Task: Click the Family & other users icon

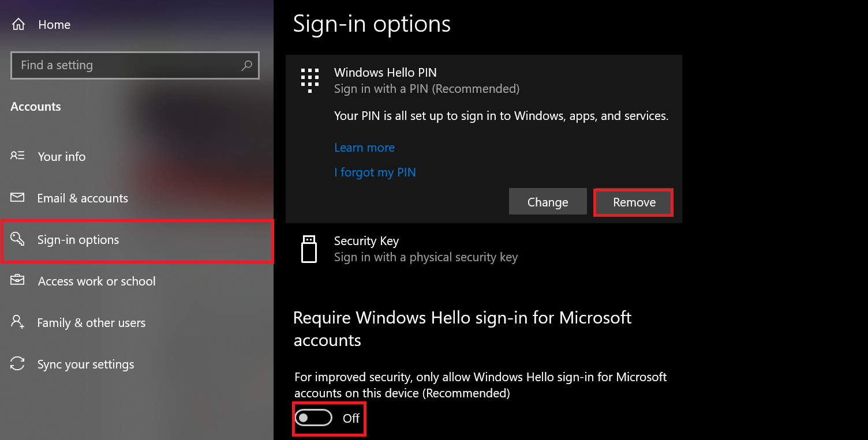Action: point(17,322)
